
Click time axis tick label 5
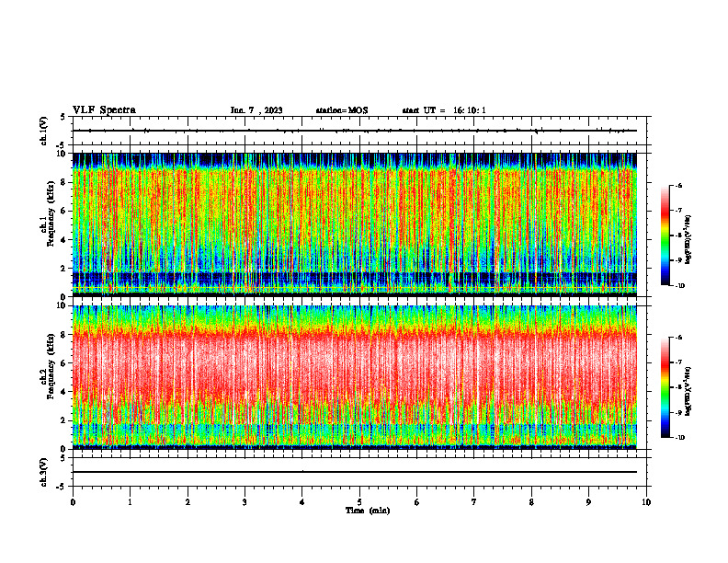359,502
